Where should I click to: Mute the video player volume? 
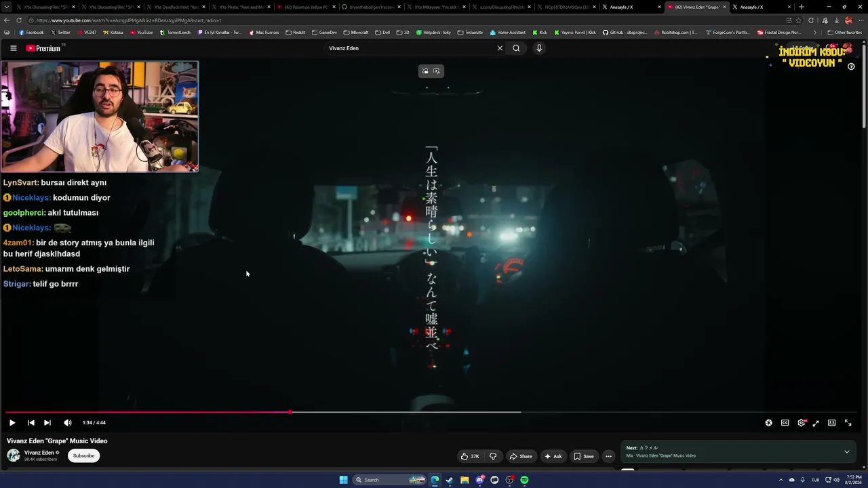[68, 423]
